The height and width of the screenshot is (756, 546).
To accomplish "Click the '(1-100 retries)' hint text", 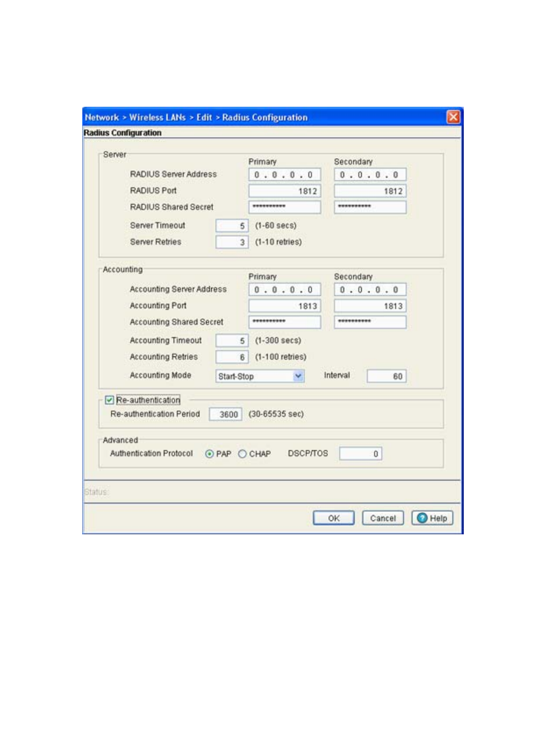I will (x=281, y=357).
